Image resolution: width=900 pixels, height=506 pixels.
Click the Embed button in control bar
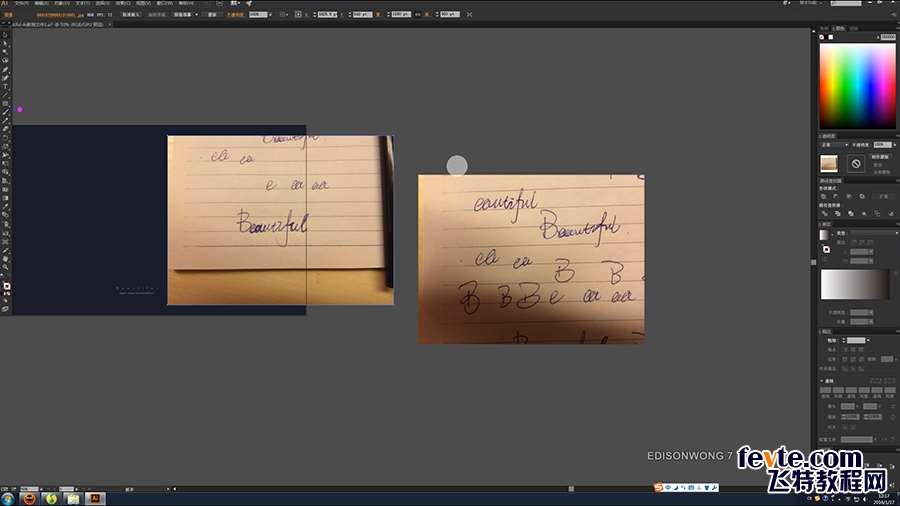(x=131, y=14)
